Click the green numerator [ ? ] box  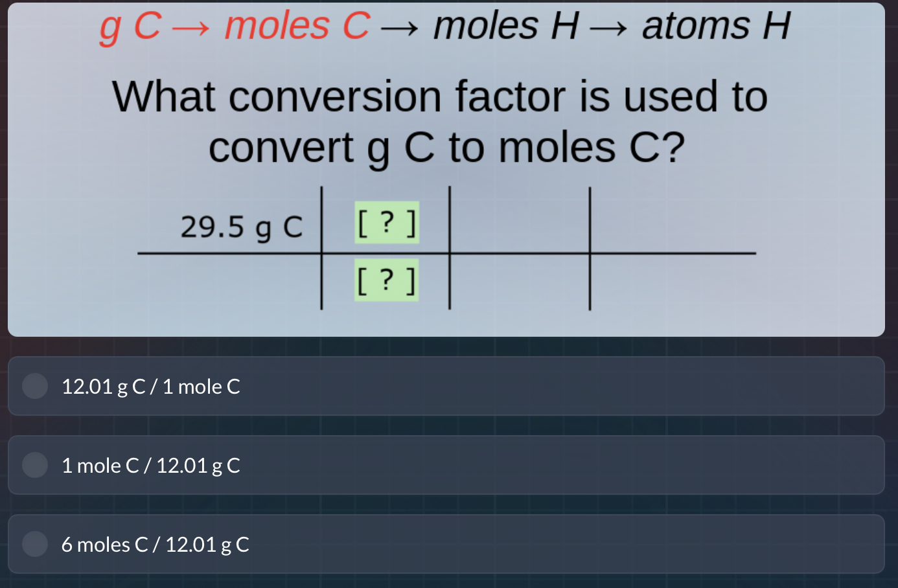click(386, 223)
